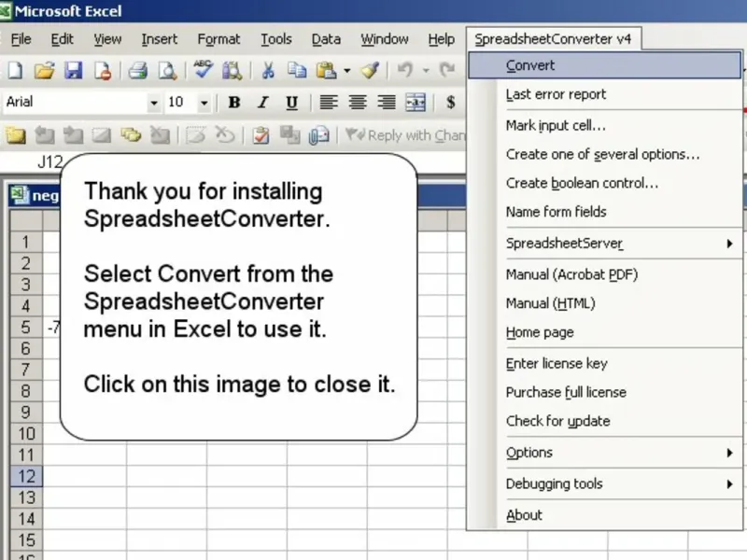Open Print Preview from the toolbar
Screen dimensions: 747x560
coord(167,71)
